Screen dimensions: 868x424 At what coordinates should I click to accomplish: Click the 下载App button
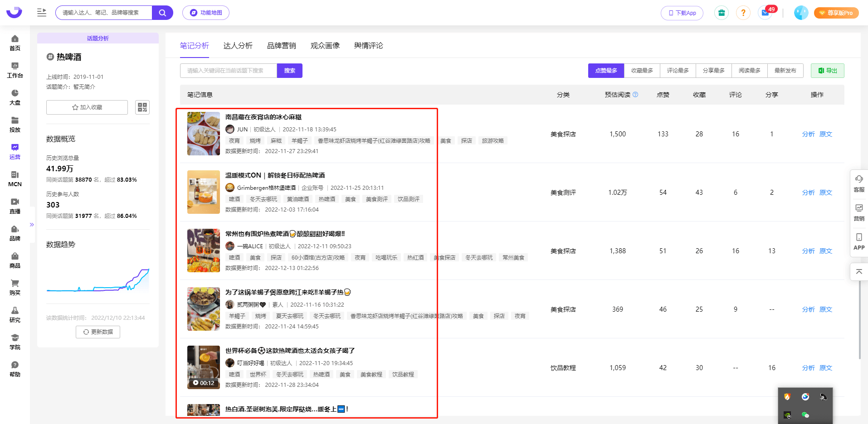tap(682, 13)
